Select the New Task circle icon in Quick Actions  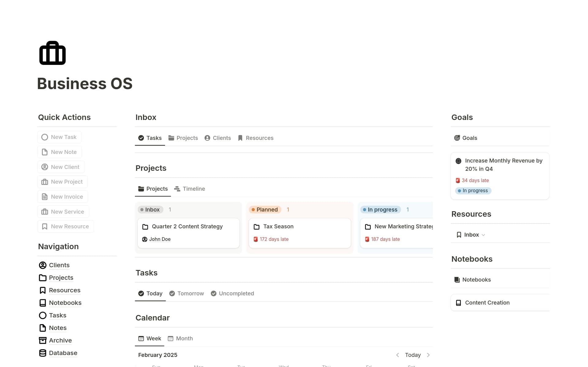(x=44, y=137)
